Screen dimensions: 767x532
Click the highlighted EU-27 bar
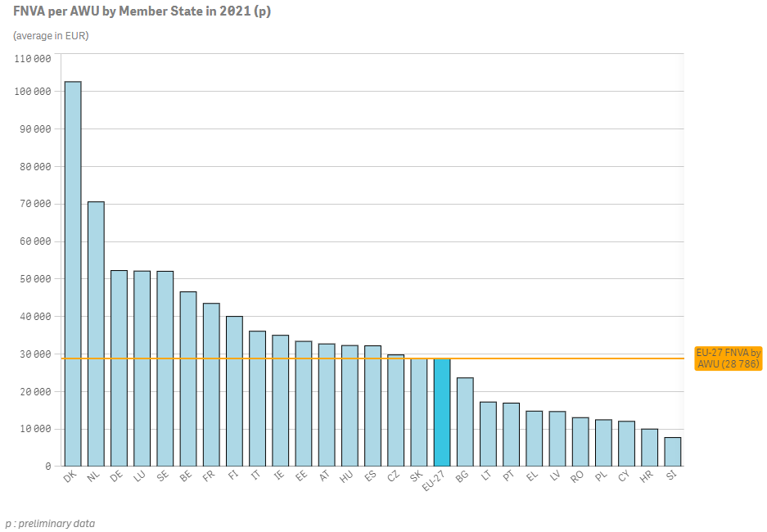[x=442, y=413]
